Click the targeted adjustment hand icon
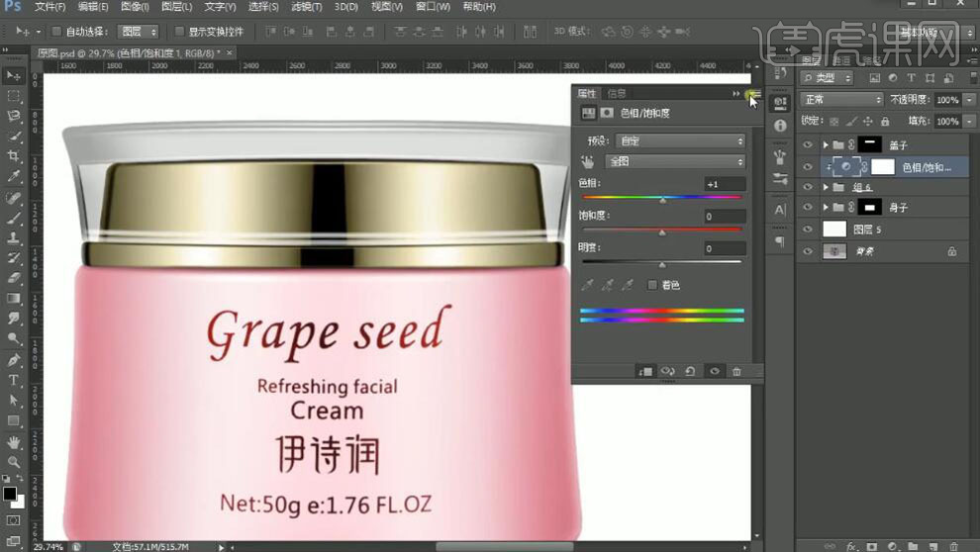The image size is (980, 552). pos(587,161)
